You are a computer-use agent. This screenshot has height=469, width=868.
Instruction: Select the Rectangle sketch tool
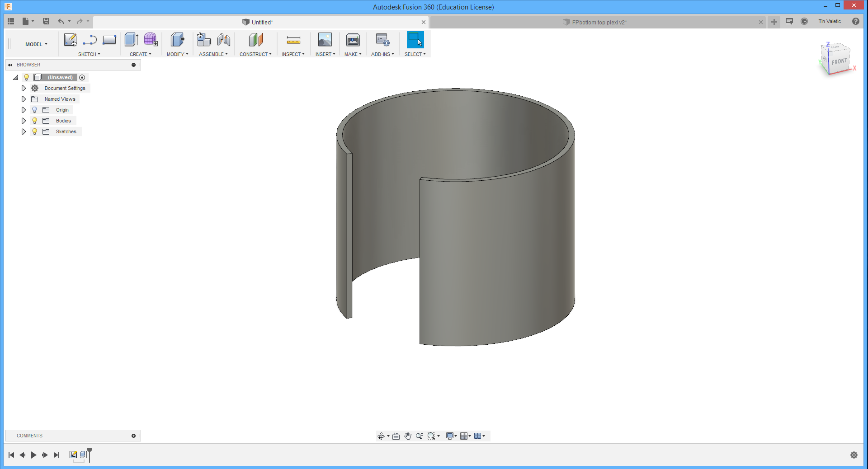pos(109,40)
